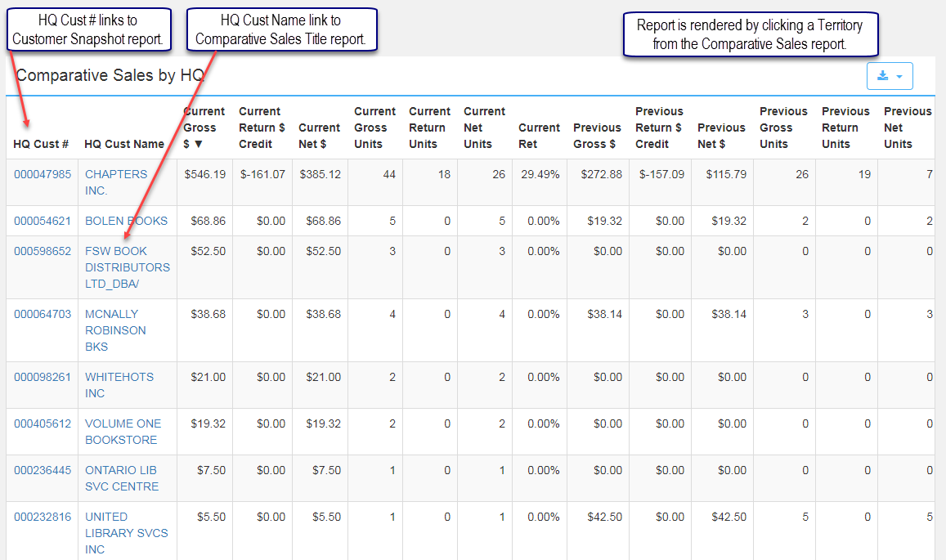
Task: Open ONTARIO LIB SVC CENTRE link
Action: 122,478
